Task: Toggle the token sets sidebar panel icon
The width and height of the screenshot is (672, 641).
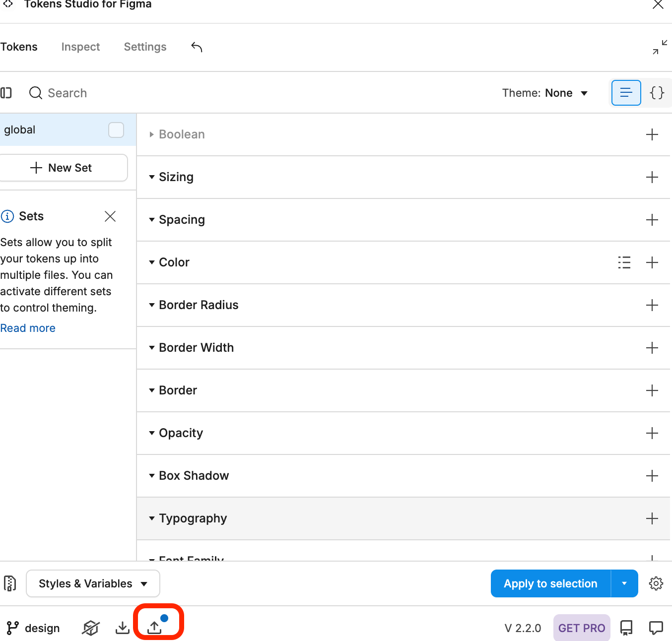Action: (6, 93)
